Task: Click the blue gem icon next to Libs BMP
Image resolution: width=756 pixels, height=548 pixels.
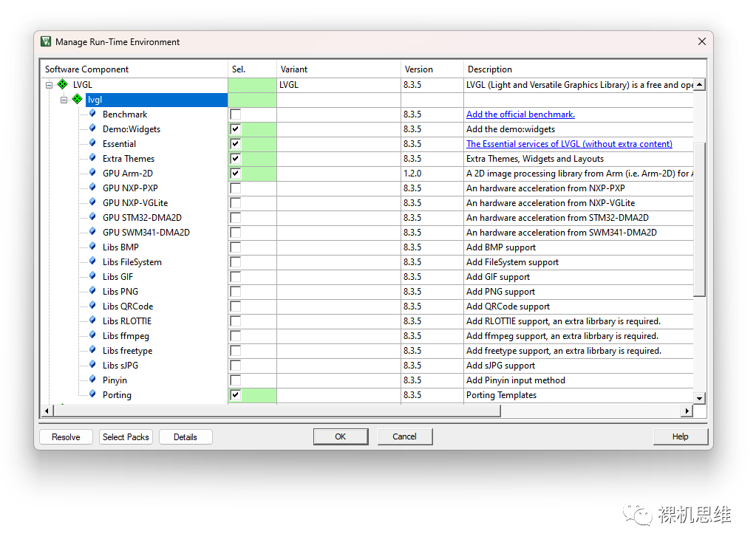Action: [x=92, y=247]
